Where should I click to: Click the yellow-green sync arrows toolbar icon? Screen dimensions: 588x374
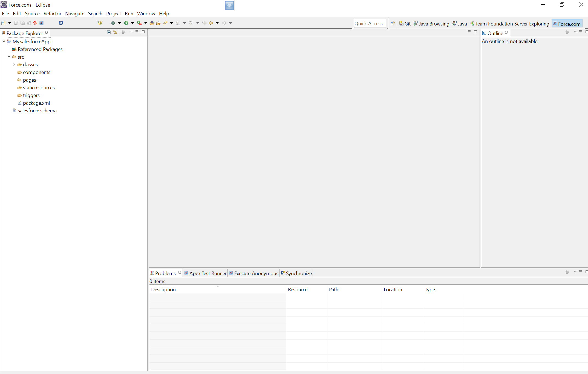click(100, 23)
